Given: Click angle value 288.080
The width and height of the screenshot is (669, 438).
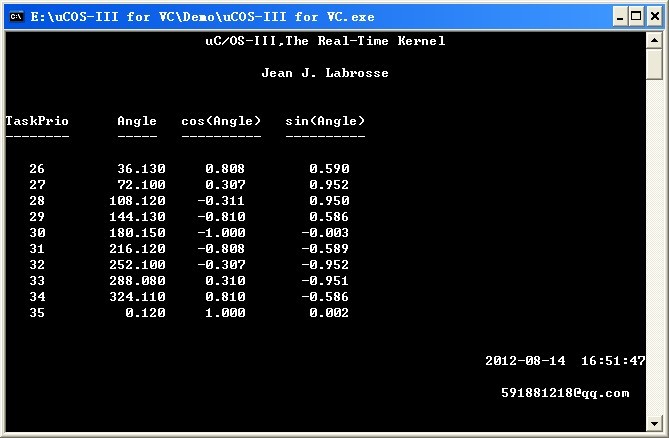Looking at the screenshot, I should coord(137,281).
